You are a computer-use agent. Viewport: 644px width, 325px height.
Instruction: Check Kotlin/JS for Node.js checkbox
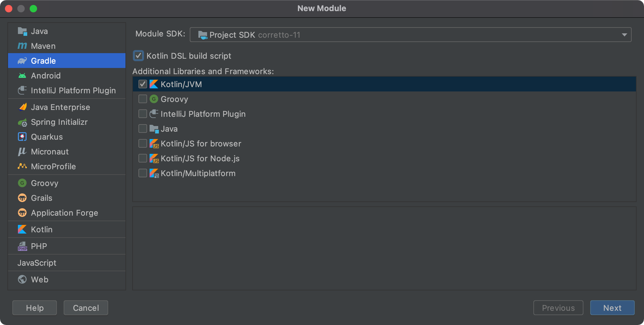143,158
